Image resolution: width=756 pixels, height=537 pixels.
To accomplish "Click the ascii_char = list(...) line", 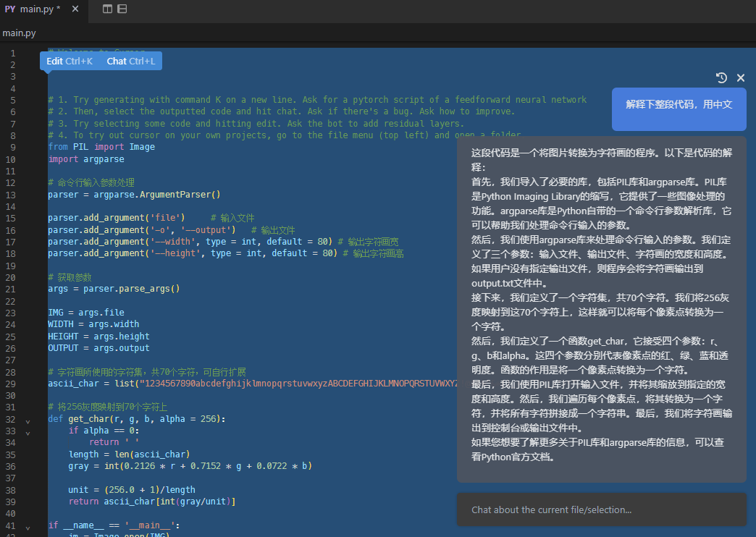I will 252,384.
